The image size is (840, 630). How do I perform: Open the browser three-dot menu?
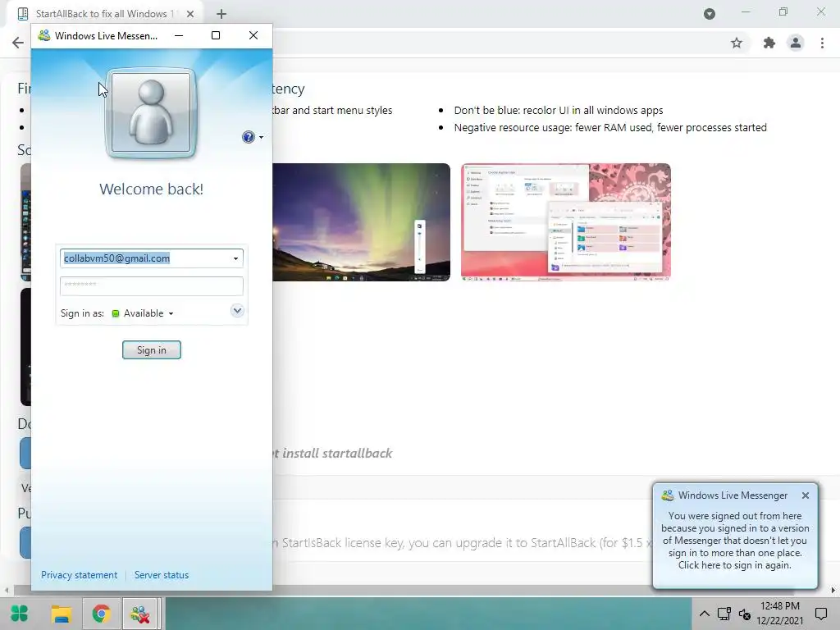(822, 43)
